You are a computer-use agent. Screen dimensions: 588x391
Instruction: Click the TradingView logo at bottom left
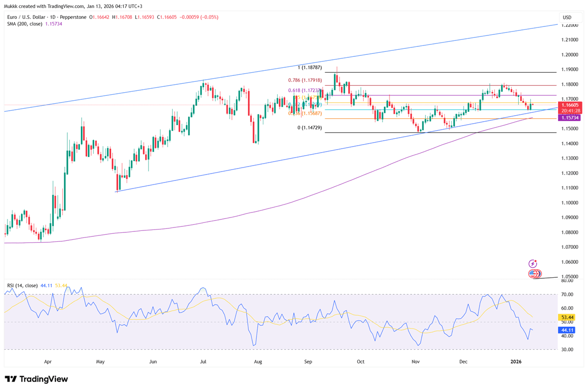pos(36,379)
